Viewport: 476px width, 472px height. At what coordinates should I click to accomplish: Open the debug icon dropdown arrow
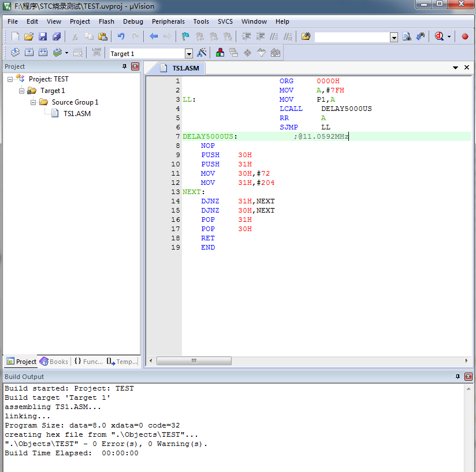[x=449, y=37]
